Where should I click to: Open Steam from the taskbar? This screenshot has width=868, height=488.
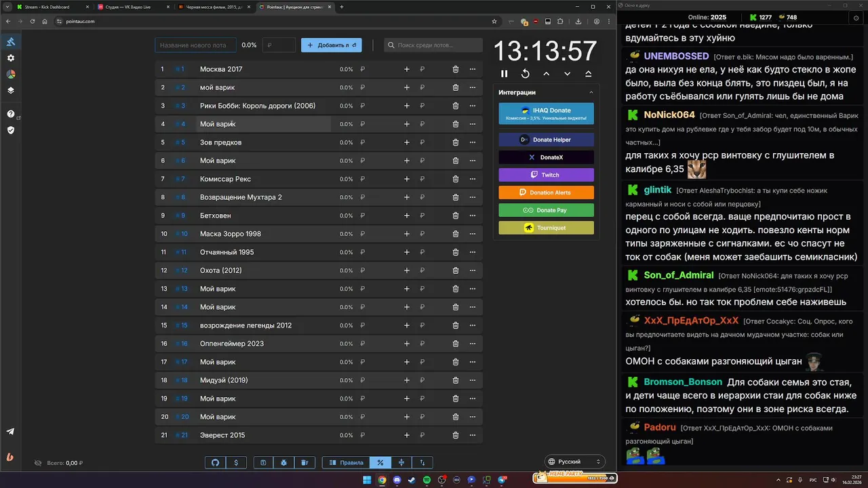(412, 480)
